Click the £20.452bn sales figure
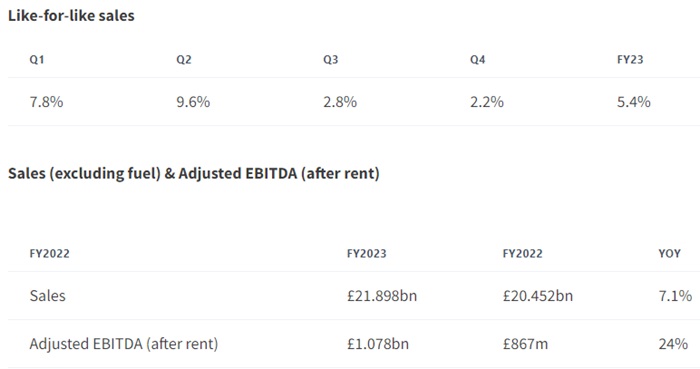 point(538,295)
